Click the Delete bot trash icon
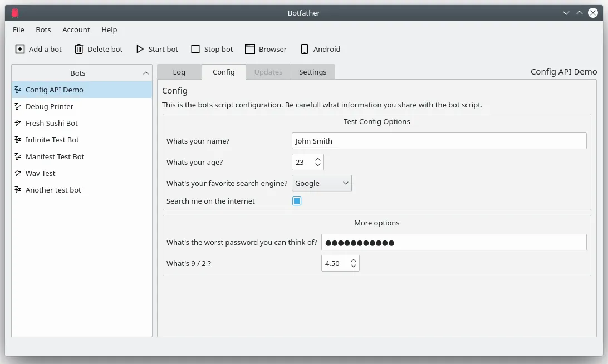Viewport: 608px width, 364px height. pos(79,49)
